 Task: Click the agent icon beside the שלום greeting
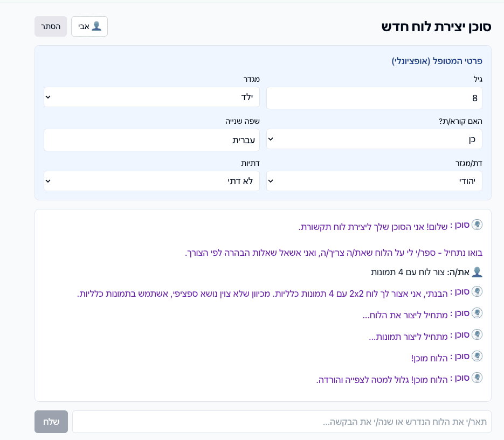point(477,225)
